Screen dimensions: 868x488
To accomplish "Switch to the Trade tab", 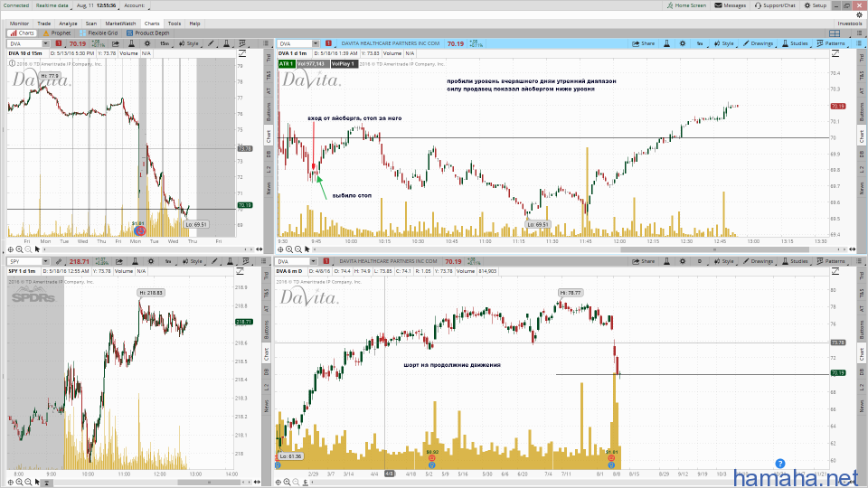I will click(x=43, y=23).
